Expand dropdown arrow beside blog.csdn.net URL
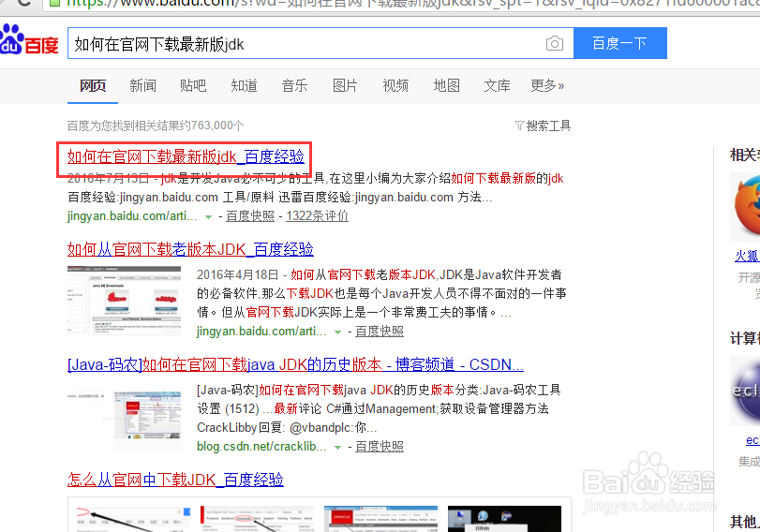 tap(338, 448)
